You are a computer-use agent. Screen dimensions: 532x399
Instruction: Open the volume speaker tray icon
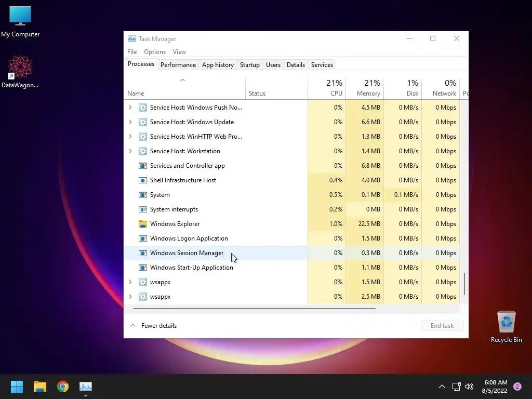469,387
